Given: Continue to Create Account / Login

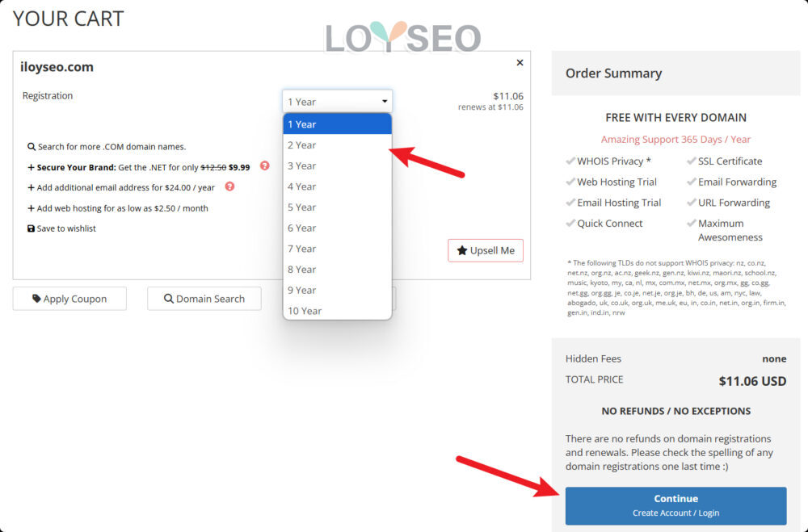Looking at the screenshot, I should (675, 505).
